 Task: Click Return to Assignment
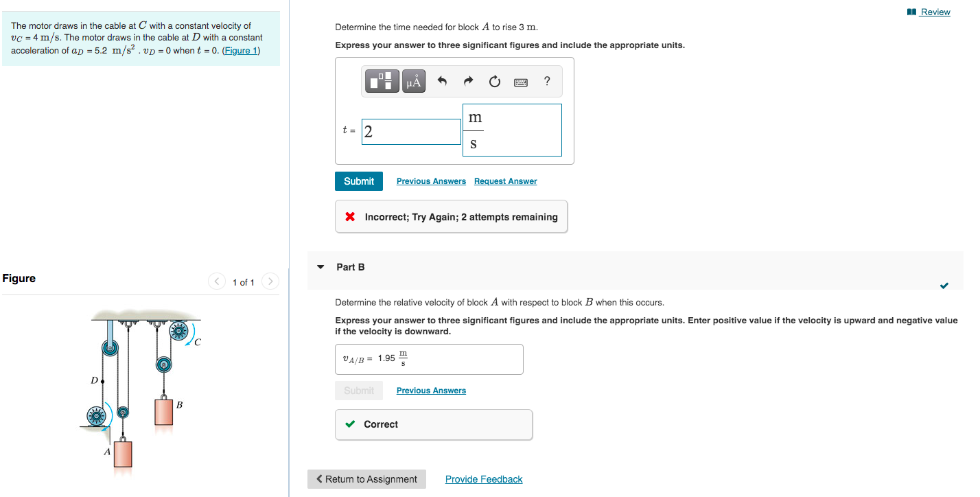[366, 478]
